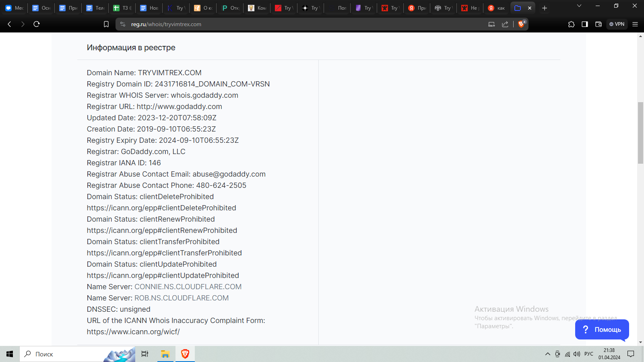Screen dimensions: 644x362
Task: Click 'Domain Status: clientDeleteProhibited' line
Action: [151, 197]
